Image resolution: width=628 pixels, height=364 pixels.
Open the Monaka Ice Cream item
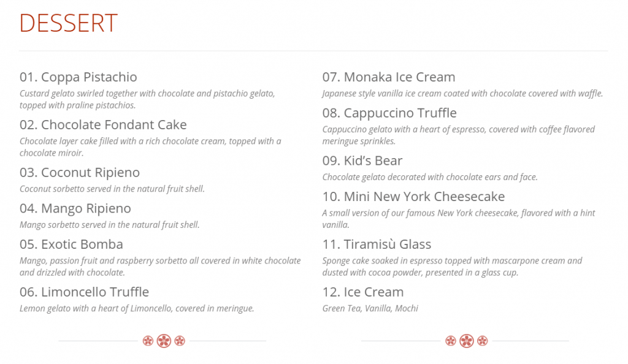[389, 77]
